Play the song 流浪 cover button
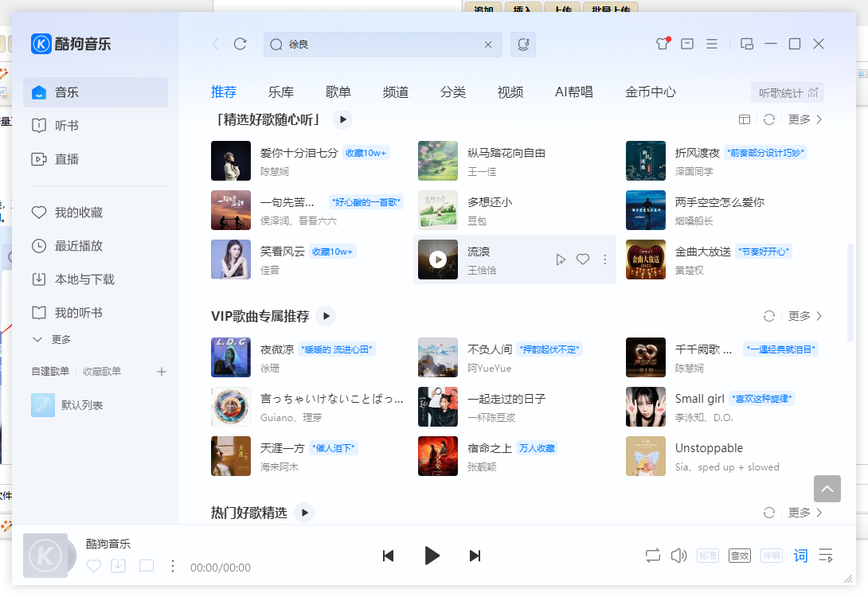 438,259
